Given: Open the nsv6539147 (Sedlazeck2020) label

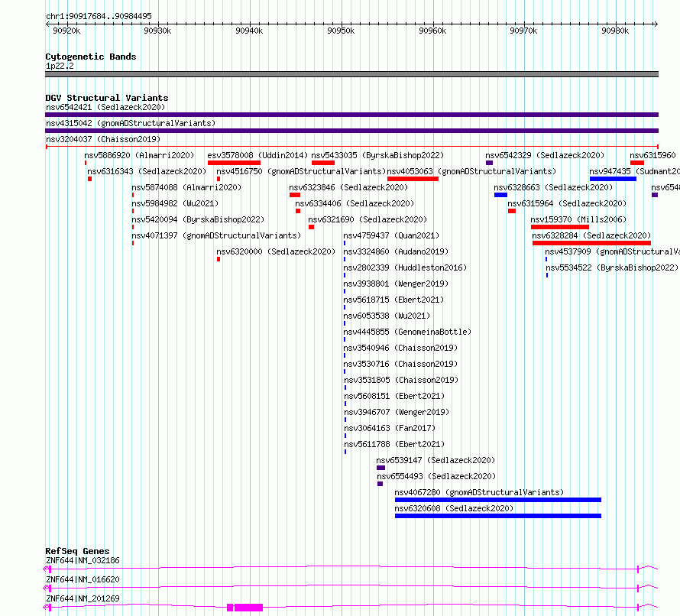Looking at the screenshot, I should tap(436, 460).
